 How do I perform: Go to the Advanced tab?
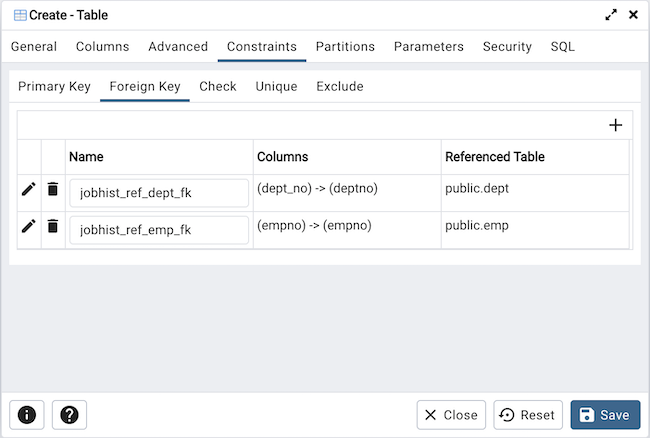(178, 47)
